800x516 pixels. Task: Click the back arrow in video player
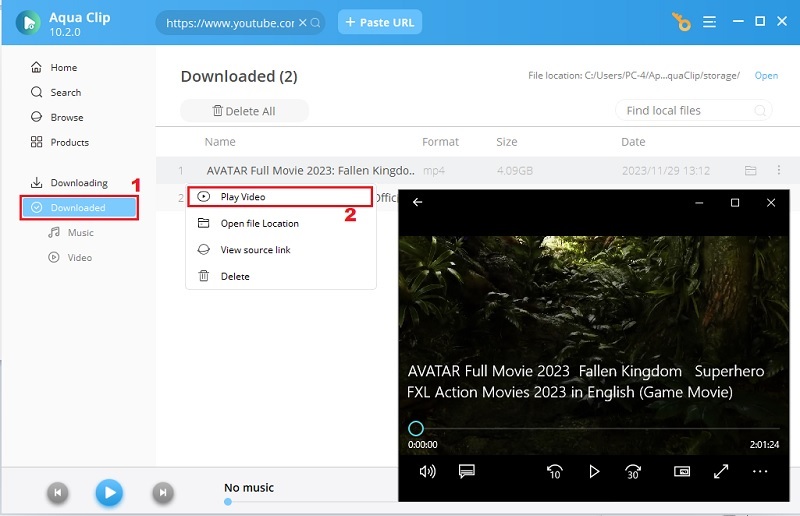click(417, 203)
